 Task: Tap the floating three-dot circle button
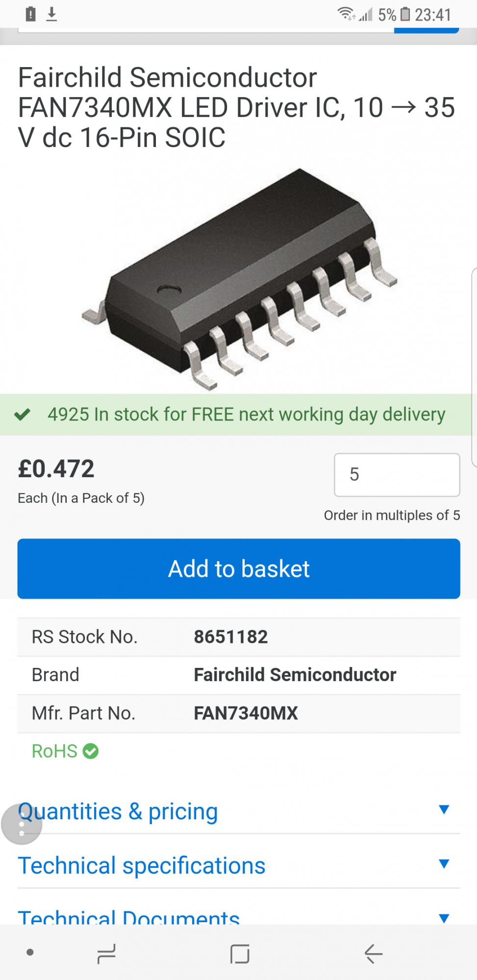click(x=22, y=824)
